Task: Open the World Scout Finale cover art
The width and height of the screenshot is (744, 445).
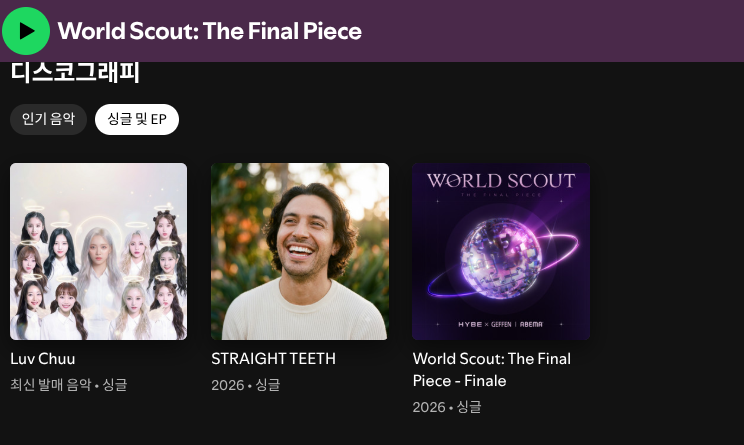Action: (501, 251)
